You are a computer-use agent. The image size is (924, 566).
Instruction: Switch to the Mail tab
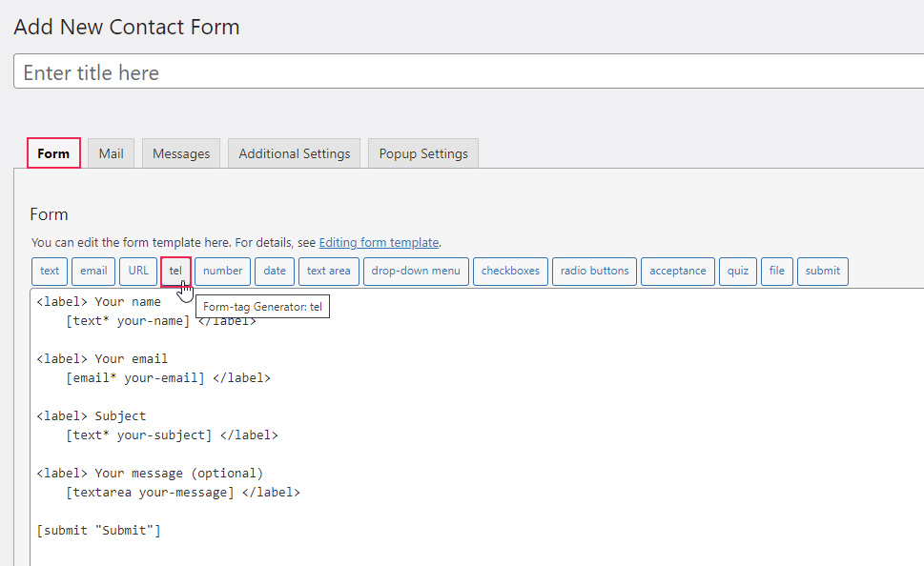tap(111, 153)
